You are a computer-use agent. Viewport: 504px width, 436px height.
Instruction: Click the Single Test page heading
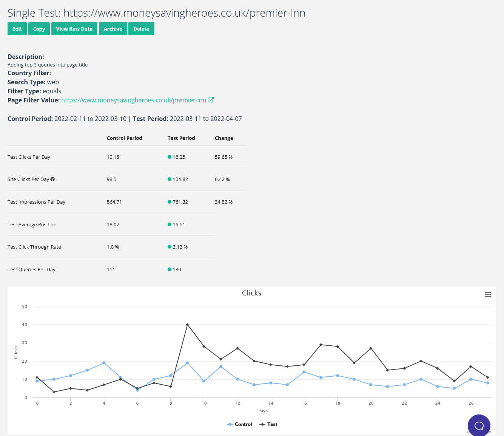[156, 13]
